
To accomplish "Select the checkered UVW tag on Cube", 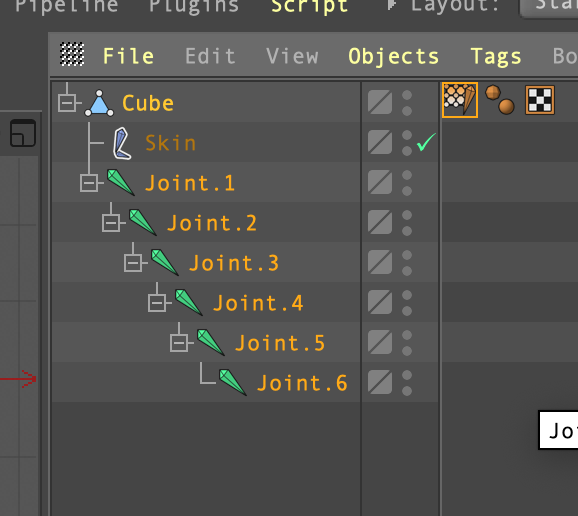I will pyautogui.click(x=540, y=100).
